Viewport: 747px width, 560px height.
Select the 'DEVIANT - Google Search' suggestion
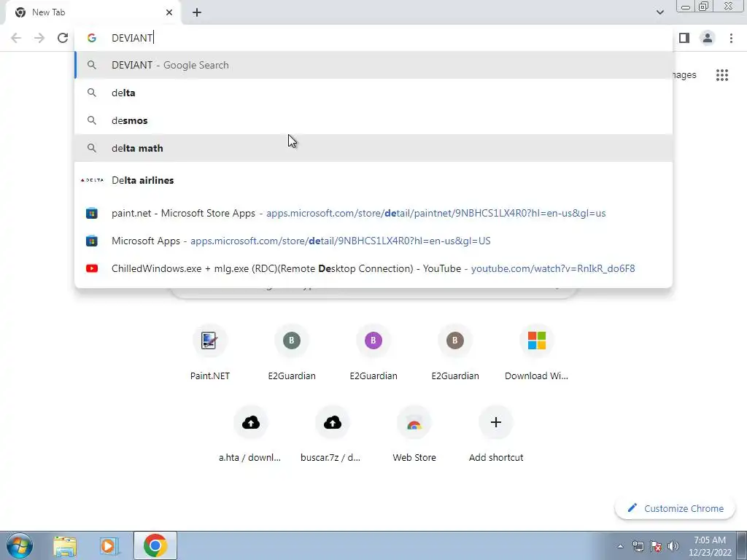click(x=373, y=65)
